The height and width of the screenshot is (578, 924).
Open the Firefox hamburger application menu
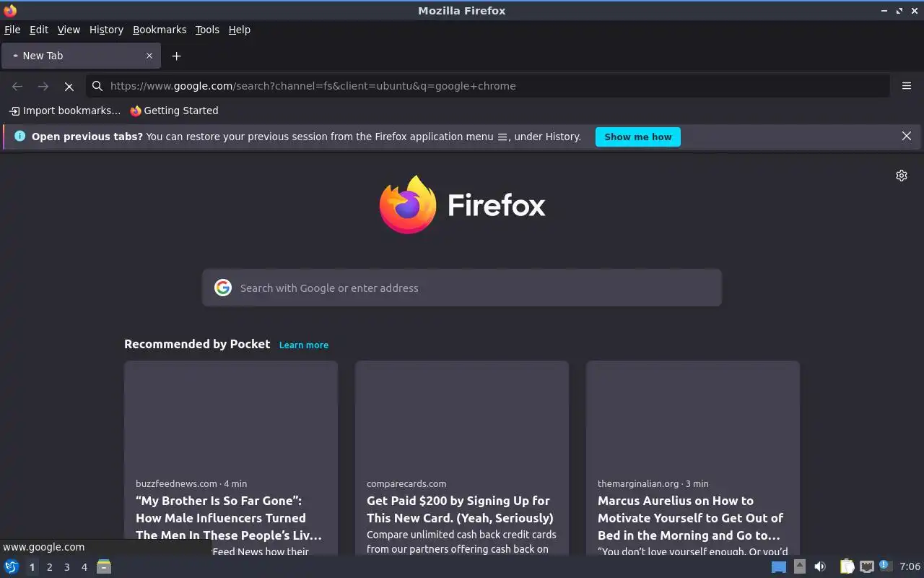907,86
